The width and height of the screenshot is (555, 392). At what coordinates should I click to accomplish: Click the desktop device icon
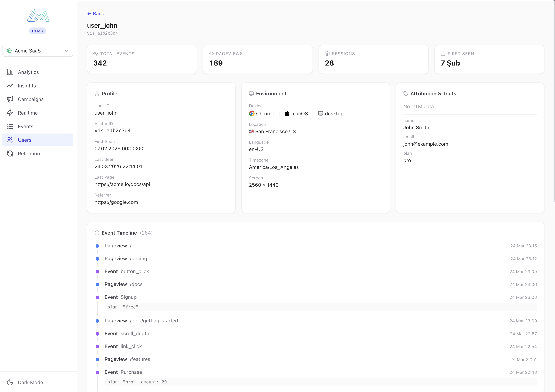pyautogui.click(x=321, y=114)
